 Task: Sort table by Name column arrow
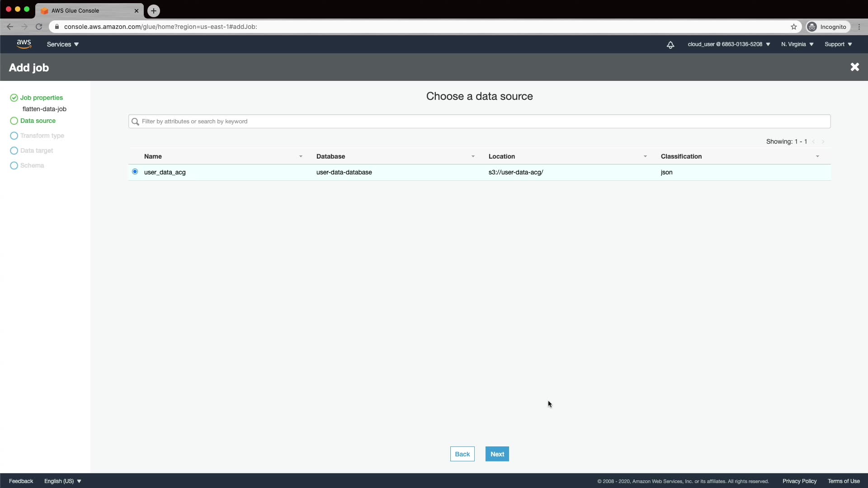(301, 156)
